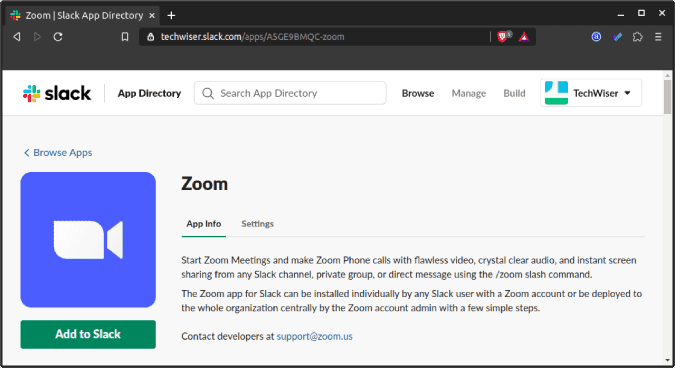Image resolution: width=675 pixels, height=368 pixels.
Task: Click the Slack logo
Action: pos(57,93)
